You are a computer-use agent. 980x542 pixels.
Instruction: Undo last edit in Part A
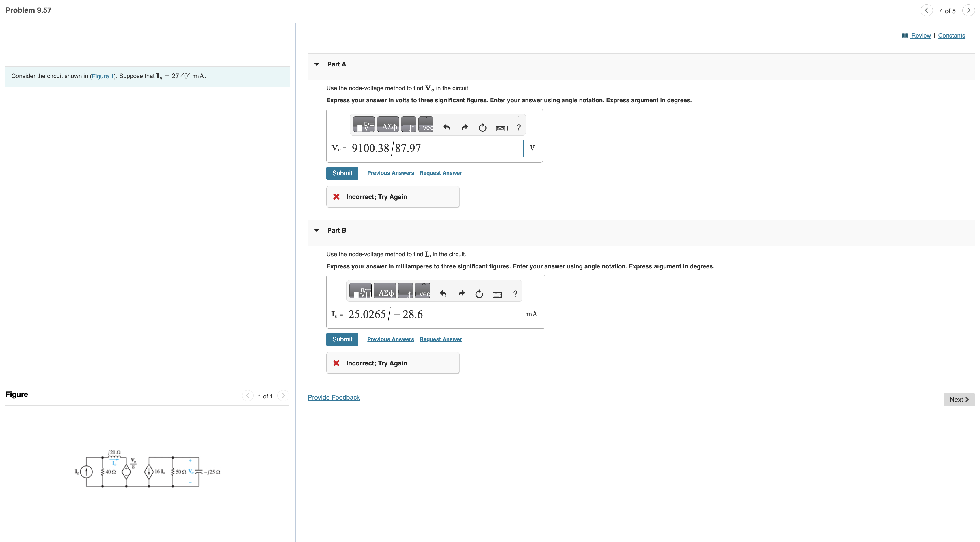pos(447,127)
